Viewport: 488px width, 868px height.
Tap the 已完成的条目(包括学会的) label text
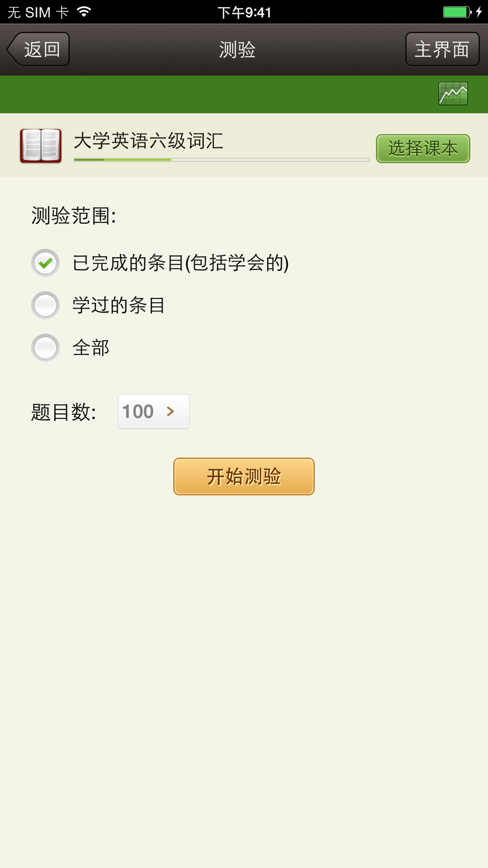click(181, 263)
